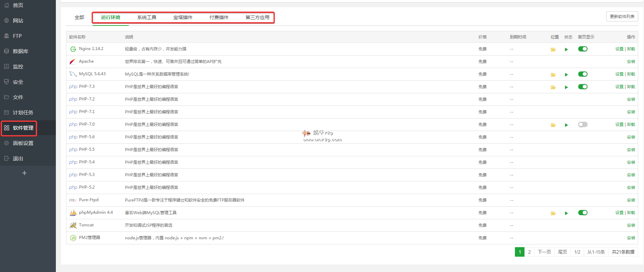The width and height of the screenshot is (644, 272).
Task: Click 卸载 link for MySQL 5.6.43
Action: [631, 74]
